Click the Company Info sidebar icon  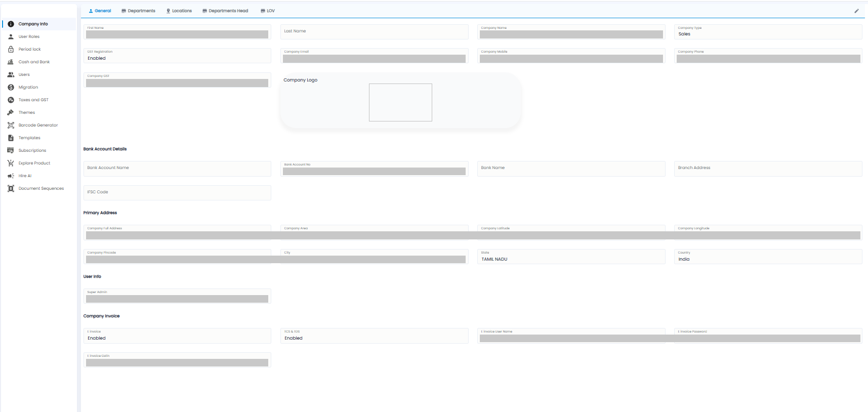[11, 24]
